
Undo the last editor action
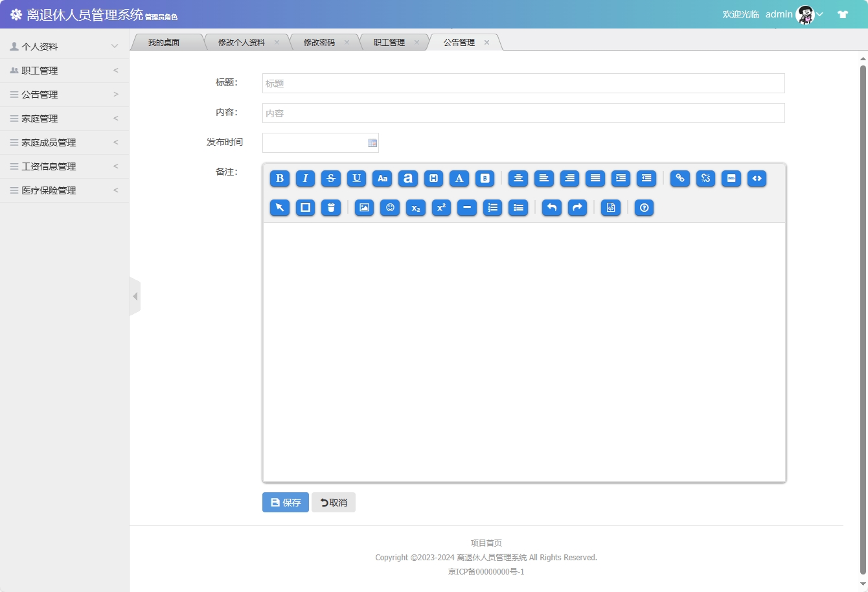pyautogui.click(x=551, y=208)
